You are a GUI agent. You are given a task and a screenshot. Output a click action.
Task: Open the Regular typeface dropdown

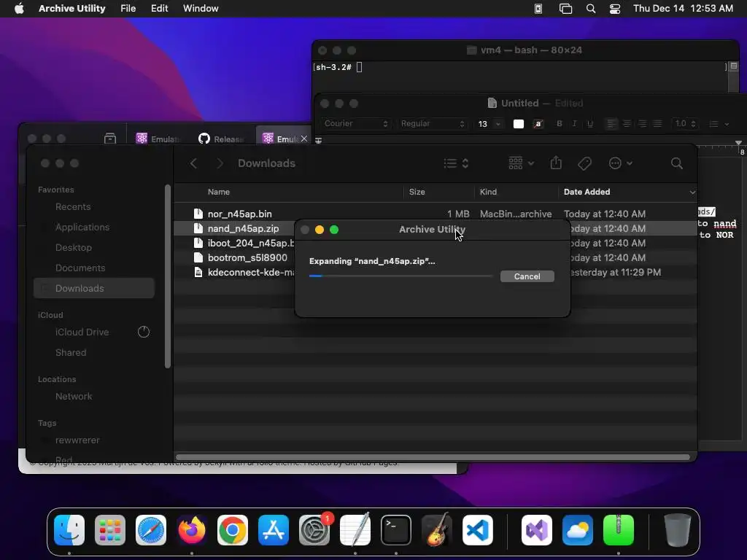(432, 124)
